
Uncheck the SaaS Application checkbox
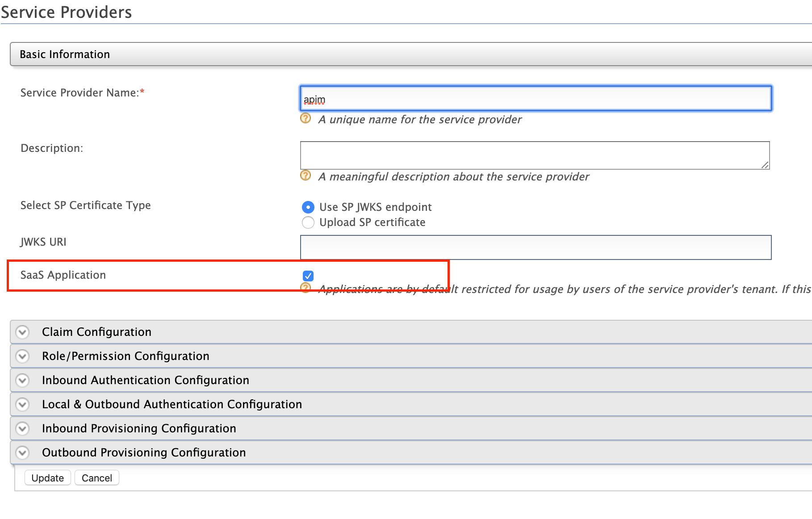(308, 276)
